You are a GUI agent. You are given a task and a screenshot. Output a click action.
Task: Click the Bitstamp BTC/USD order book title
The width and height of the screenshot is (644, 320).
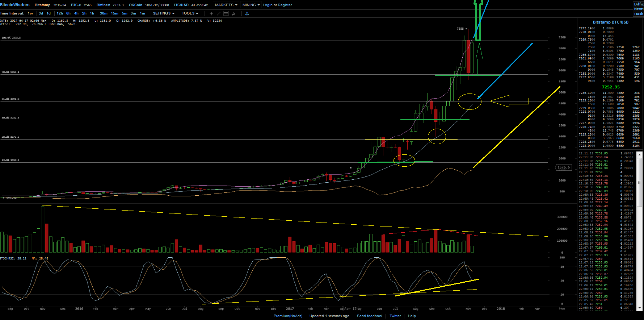611,22
